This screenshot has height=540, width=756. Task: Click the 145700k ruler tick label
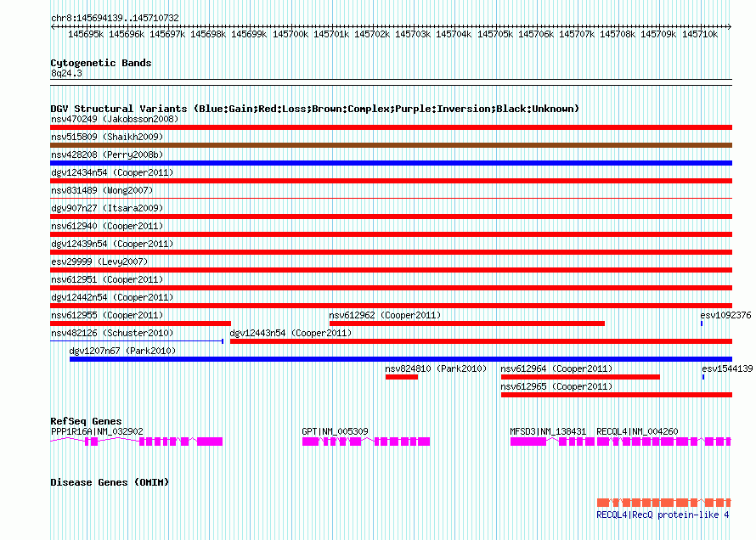pyautogui.click(x=291, y=34)
